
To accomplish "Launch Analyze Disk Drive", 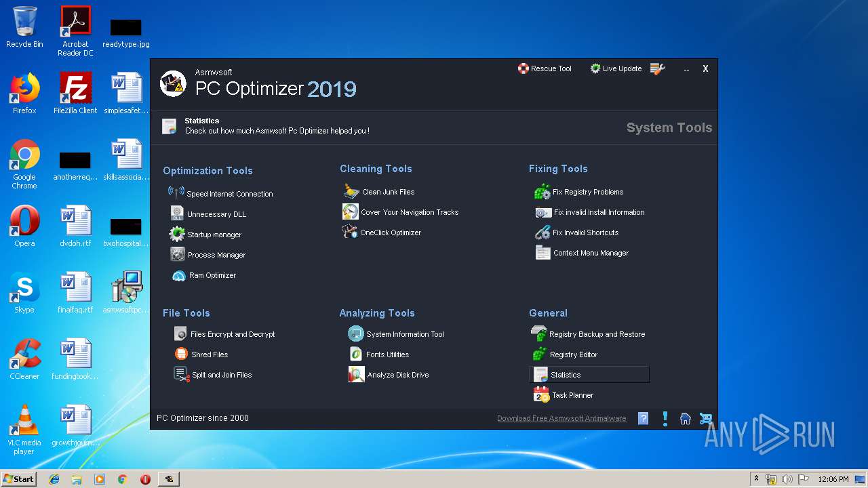I will [389, 375].
